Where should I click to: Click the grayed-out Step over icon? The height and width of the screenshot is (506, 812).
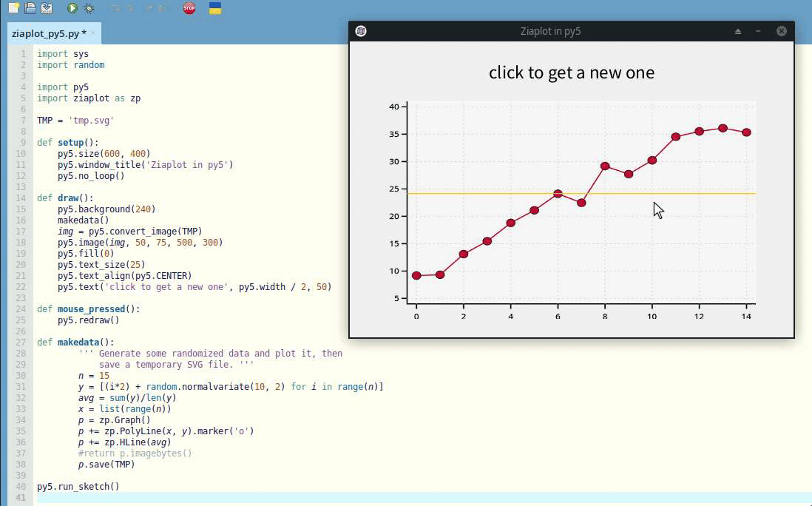[x=115, y=8]
